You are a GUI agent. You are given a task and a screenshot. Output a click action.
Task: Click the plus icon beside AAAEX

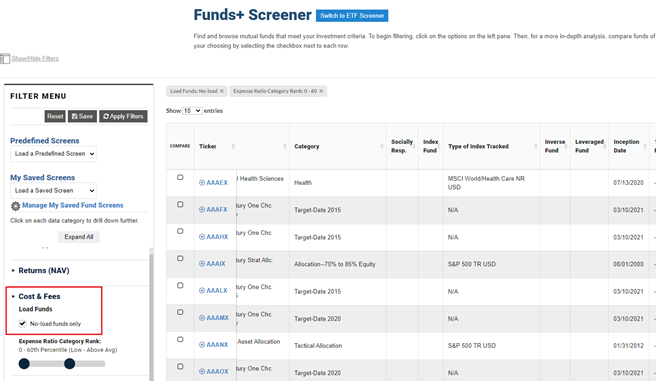tap(202, 182)
